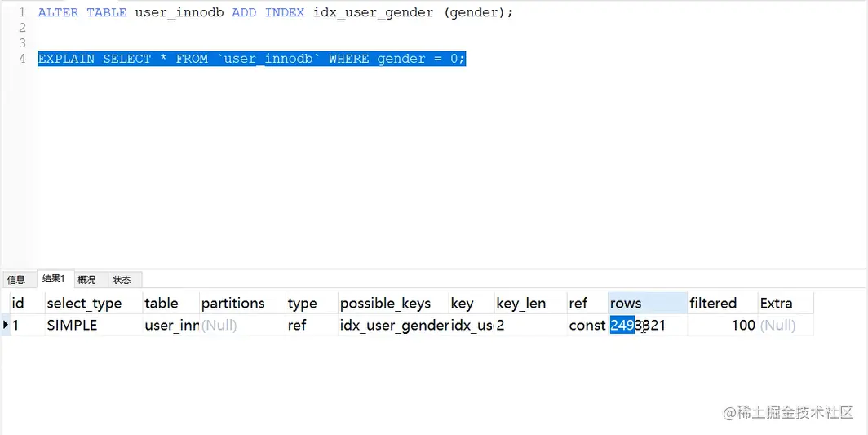Select the id cell with value 1

[x=28, y=326]
